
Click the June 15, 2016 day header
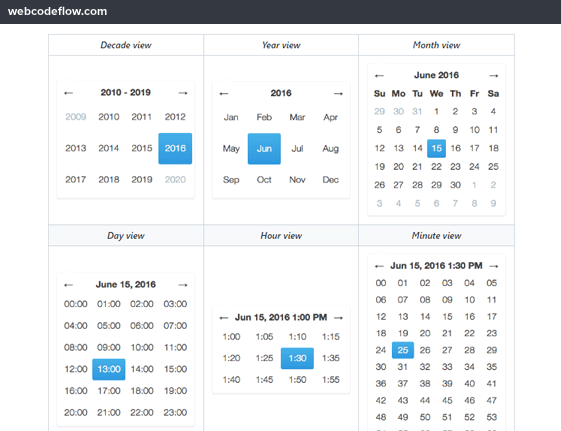coord(126,284)
